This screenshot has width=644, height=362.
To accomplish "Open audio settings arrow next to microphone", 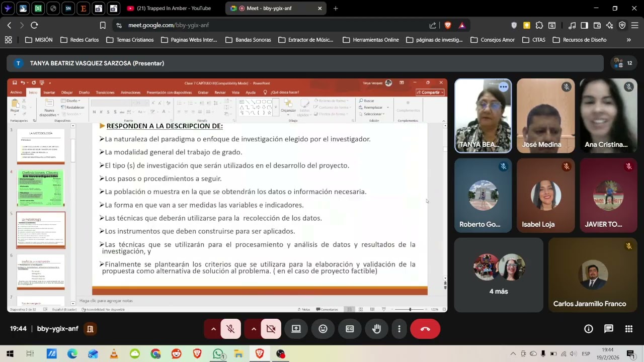I will pyautogui.click(x=213, y=329).
